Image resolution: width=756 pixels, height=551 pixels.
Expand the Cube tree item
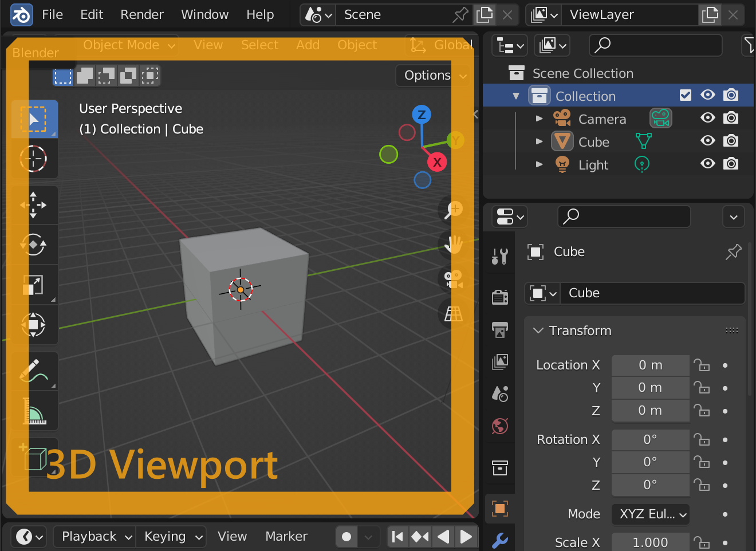pos(539,141)
